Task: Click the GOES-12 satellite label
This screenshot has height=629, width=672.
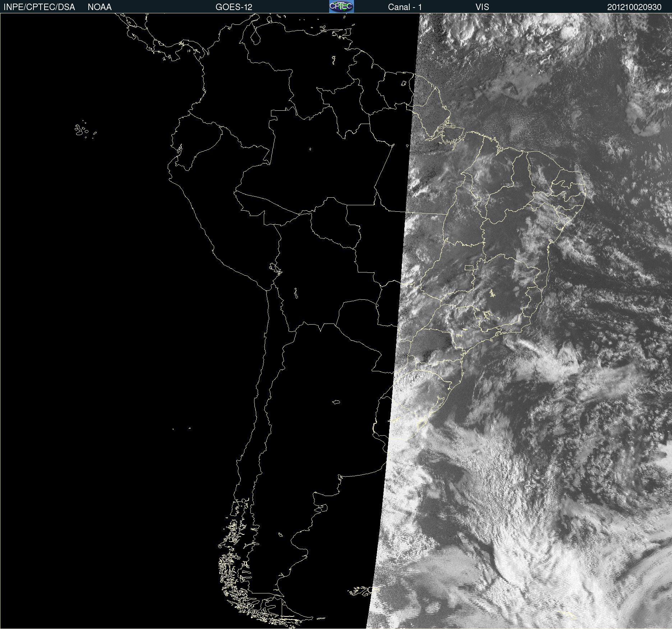Action: [234, 7]
